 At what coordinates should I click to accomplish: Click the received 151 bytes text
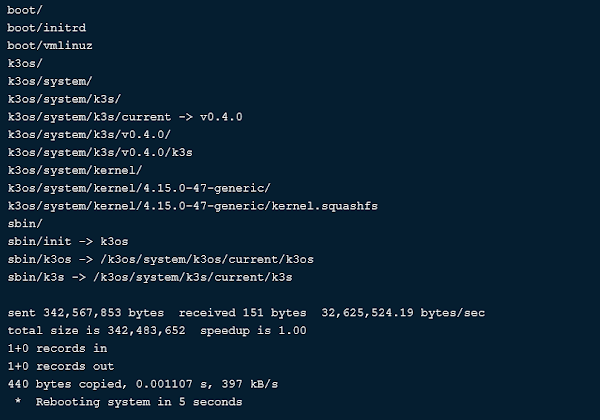point(243,313)
